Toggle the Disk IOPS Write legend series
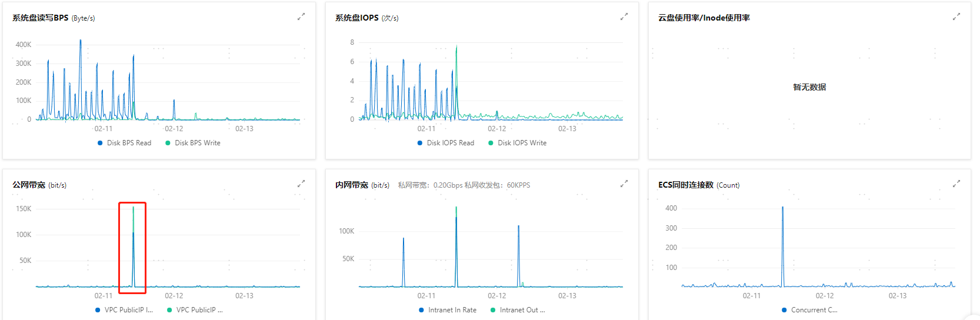This screenshot has height=320, width=980. tap(518, 143)
